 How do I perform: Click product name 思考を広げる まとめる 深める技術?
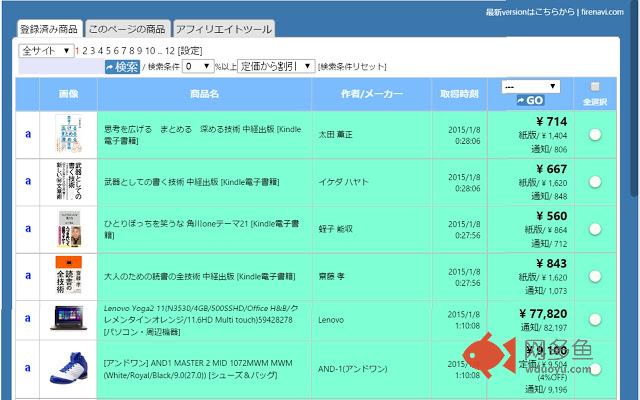pyautogui.click(x=202, y=135)
